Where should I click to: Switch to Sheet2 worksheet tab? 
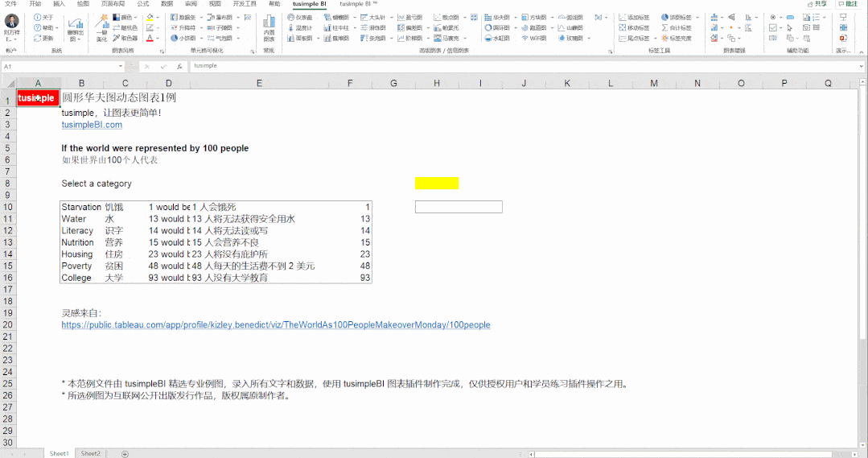[x=91, y=453]
